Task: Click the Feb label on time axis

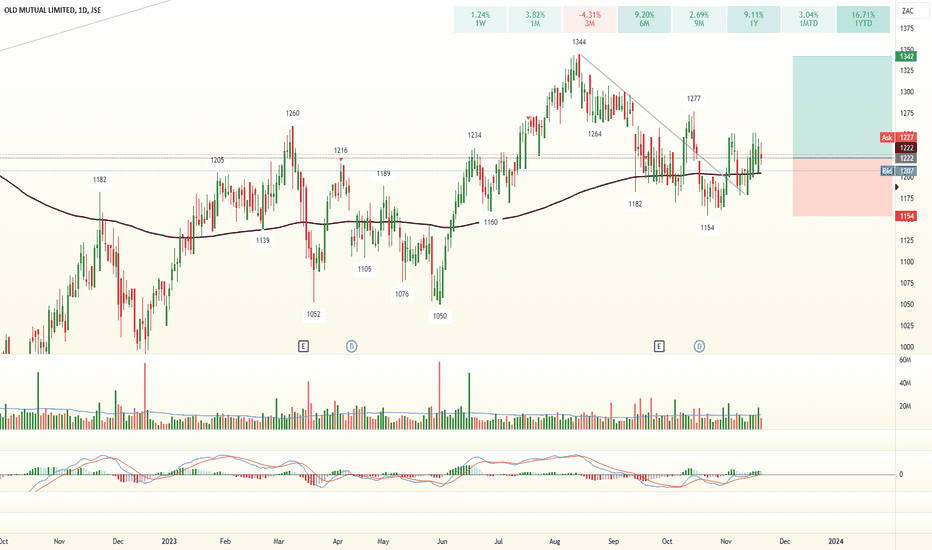Action: 225,541
